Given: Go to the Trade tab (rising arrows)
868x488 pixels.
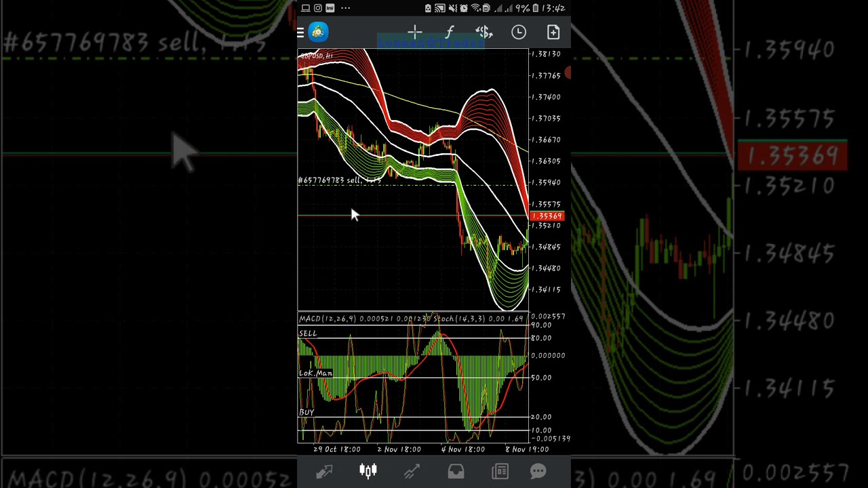Looking at the screenshot, I should pyautogui.click(x=412, y=472).
